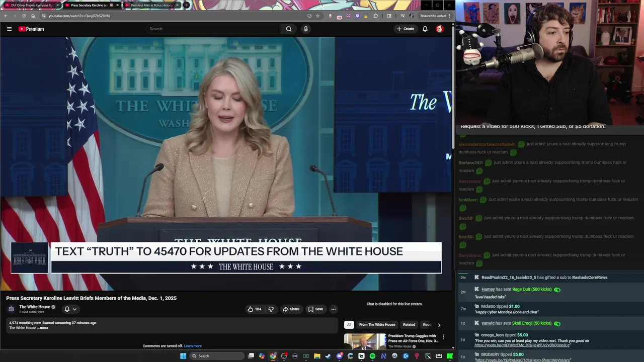Open The White House channel name link

(x=35, y=307)
